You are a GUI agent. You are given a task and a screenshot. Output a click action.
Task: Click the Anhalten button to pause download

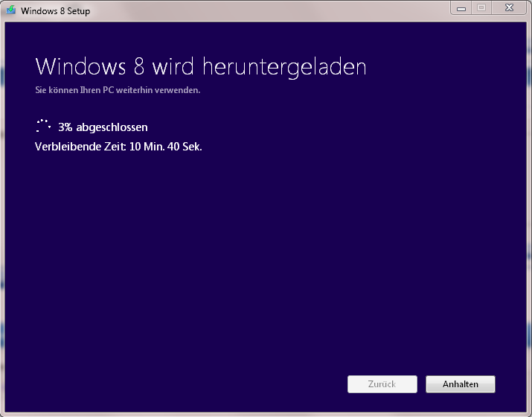pyautogui.click(x=461, y=384)
